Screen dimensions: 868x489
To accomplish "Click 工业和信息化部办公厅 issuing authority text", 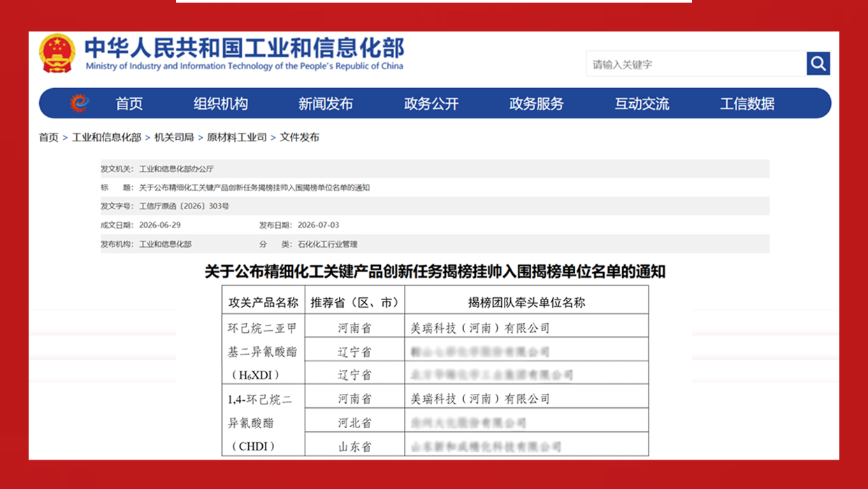I will coord(177,169).
